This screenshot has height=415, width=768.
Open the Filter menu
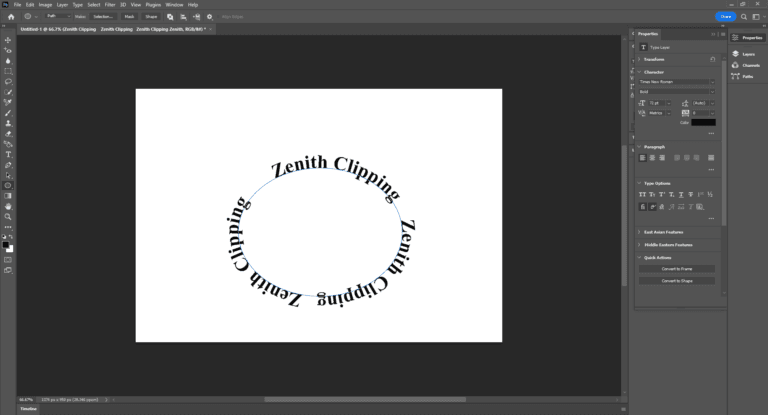[110, 4]
